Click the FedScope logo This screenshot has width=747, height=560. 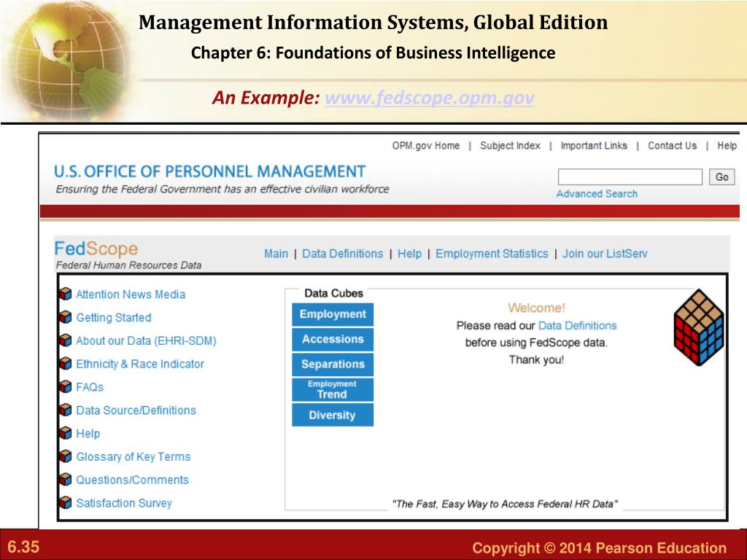(x=96, y=249)
